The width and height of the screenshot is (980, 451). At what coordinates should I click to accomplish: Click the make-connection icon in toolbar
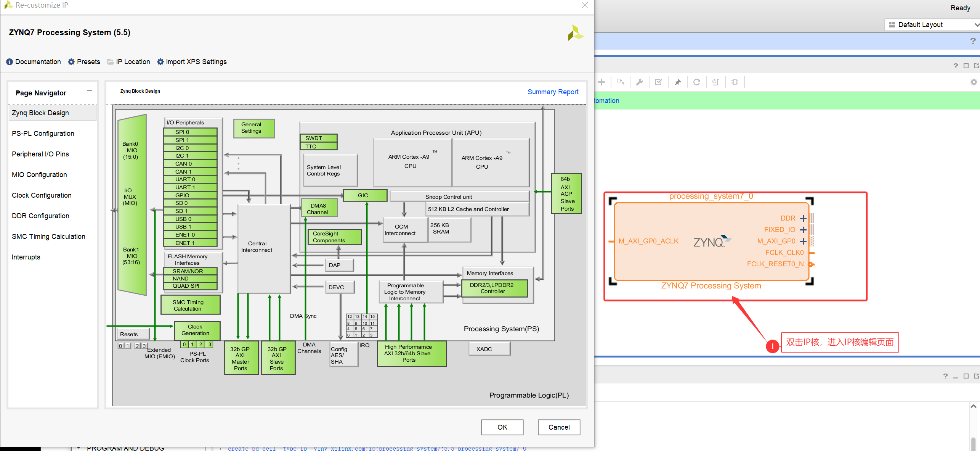(621, 82)
